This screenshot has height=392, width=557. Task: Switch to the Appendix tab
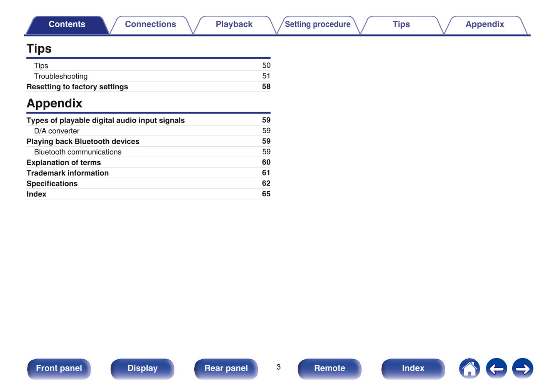pyautogui.click(x=485, y=24)
